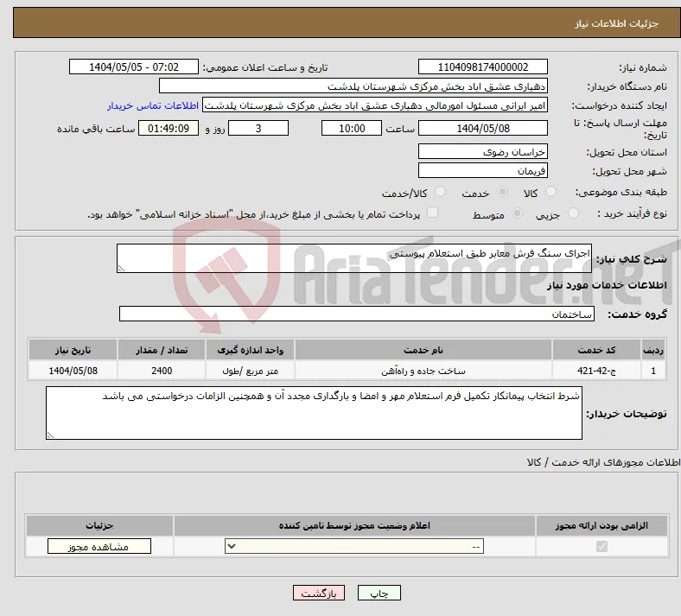This screenshot has height=616, width=681.
Task: Click the اعلام وضعیت مجوز توسط تامین کننده header
Action: click(354, 525)
